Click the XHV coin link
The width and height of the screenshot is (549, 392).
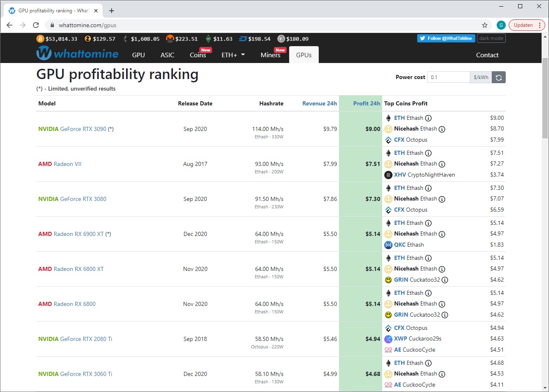[400, 175]
